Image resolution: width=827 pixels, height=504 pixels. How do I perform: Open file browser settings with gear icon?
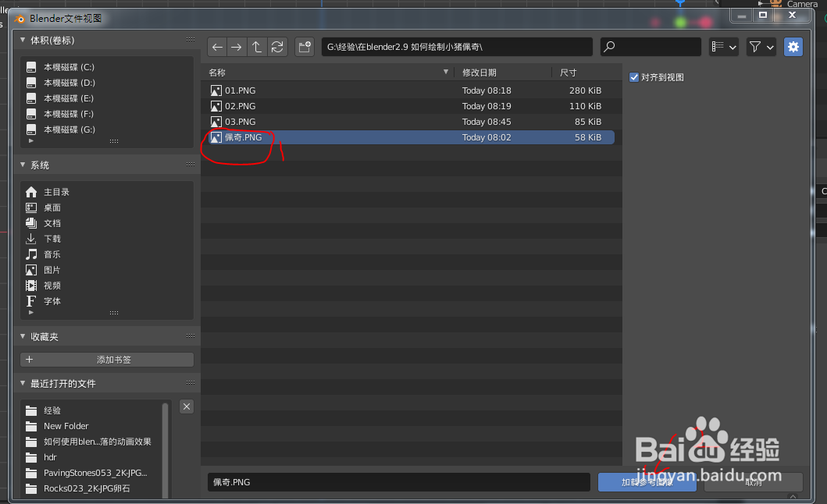tap(793, 47)
